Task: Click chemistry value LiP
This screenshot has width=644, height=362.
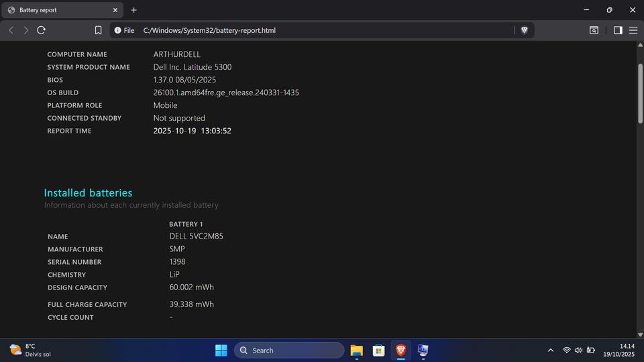Action: (174, 274)
